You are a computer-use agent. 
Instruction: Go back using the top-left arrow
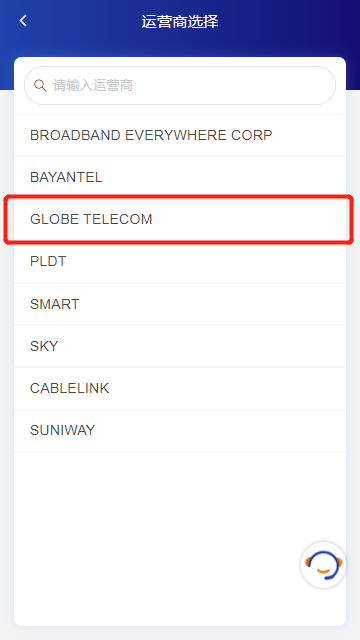click(23, 20)
